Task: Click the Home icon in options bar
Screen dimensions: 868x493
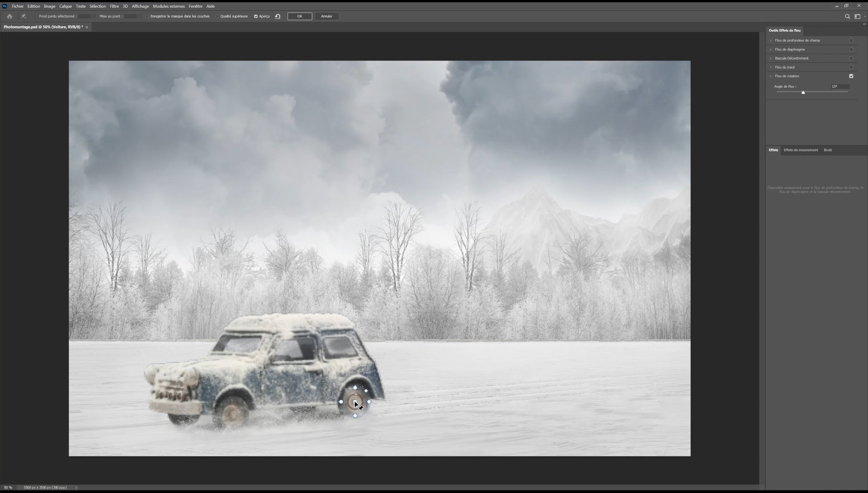Action: click(x=9, y=16)
